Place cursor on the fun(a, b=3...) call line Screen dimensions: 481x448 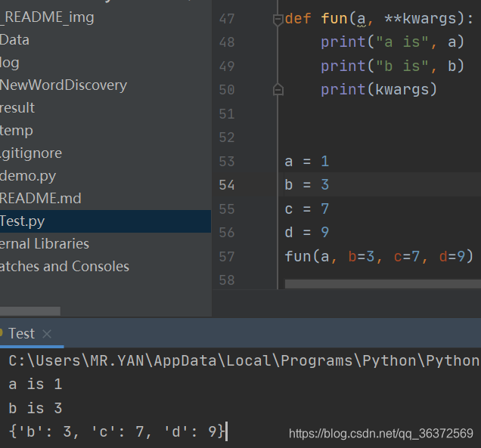pyautogui.click(x=379, y=256)
